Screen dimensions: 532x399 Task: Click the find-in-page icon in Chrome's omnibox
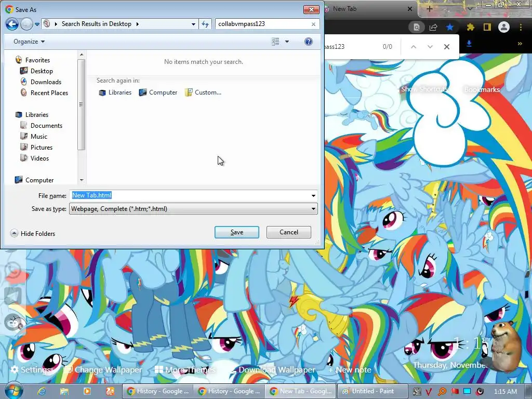[416, 27]
